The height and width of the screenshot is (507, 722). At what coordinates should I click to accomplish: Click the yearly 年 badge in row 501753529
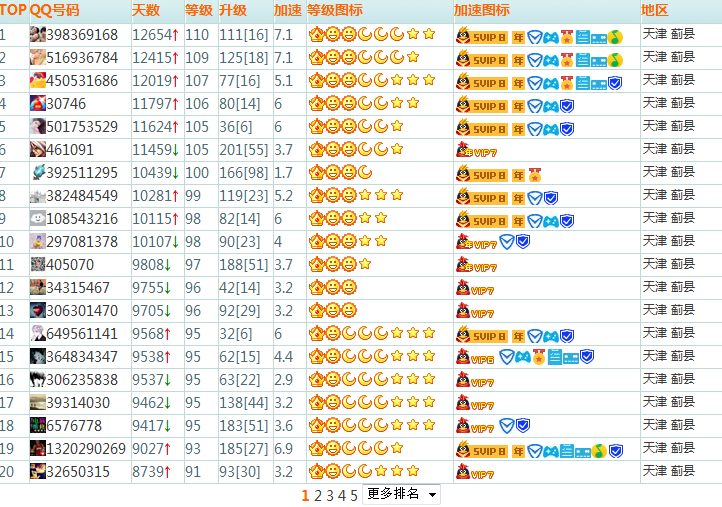pos(518,129)
